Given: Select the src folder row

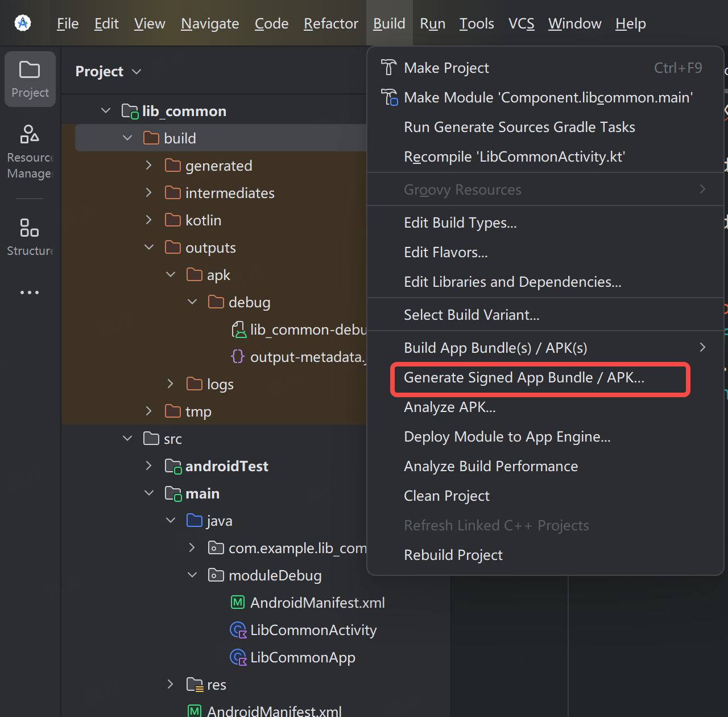Looking at the screenshot, I should (x=214, y=439).
